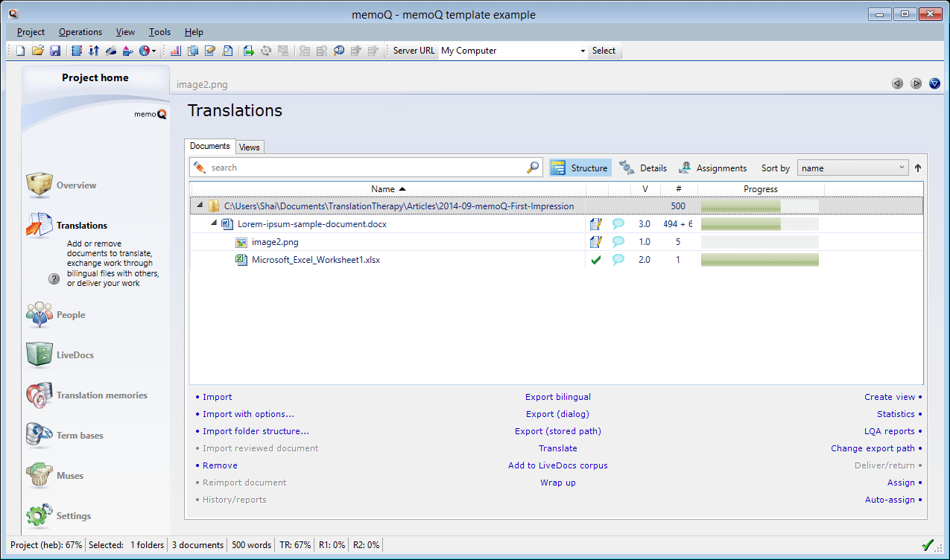Open the People section in the sidebar

point(57,315)
